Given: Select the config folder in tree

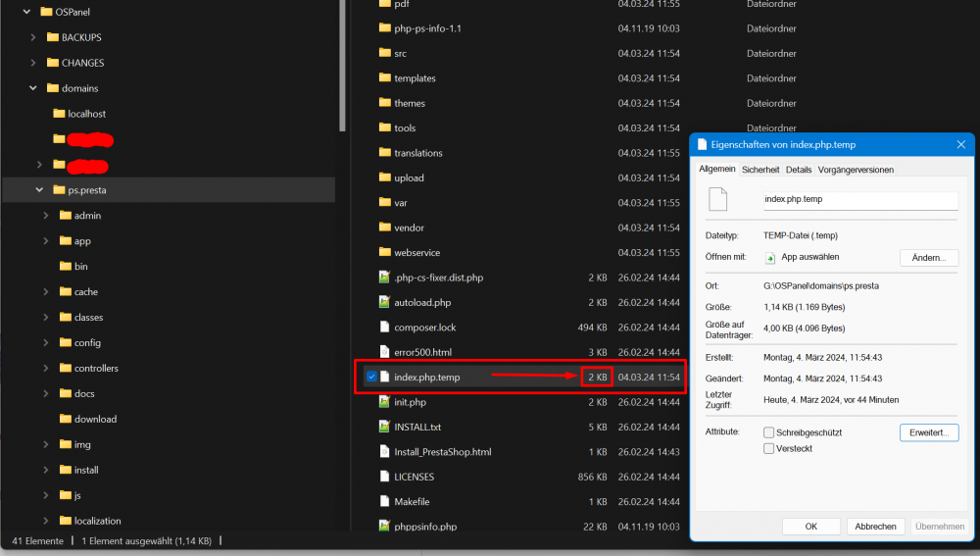Looking at the screenshot, I should pyautogui.click(x=80, y=342).
